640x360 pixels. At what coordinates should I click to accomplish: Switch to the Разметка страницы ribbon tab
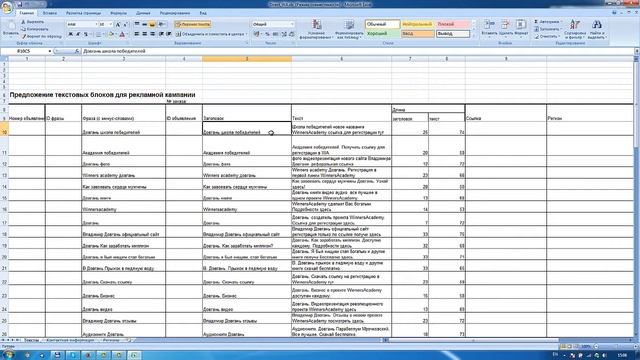coord(83,13)
